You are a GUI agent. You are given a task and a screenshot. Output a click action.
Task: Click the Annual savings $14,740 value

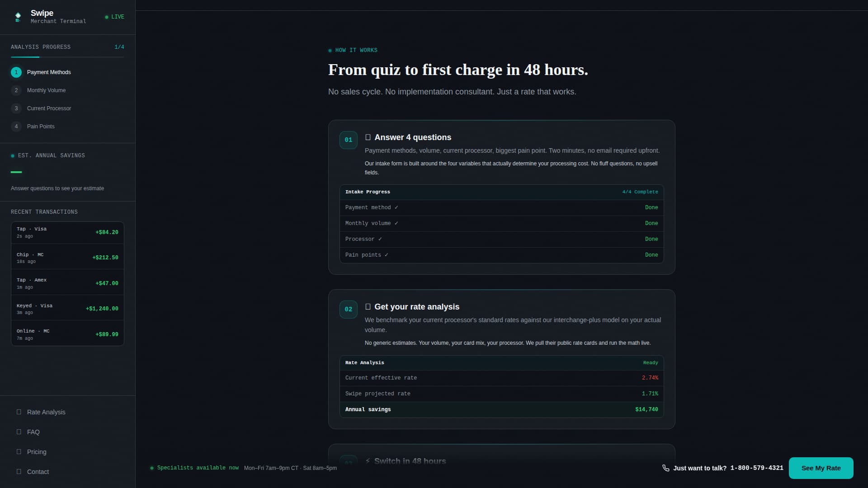tap(646, 410)
